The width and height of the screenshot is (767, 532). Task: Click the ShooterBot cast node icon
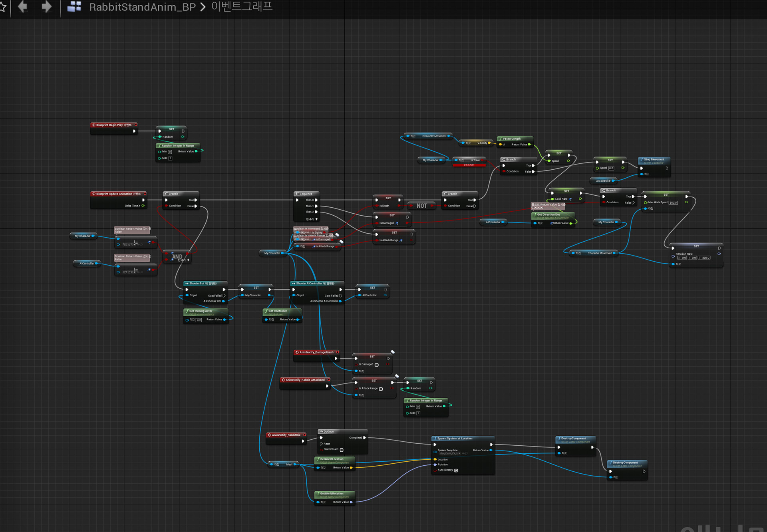(x=187, y=283)
